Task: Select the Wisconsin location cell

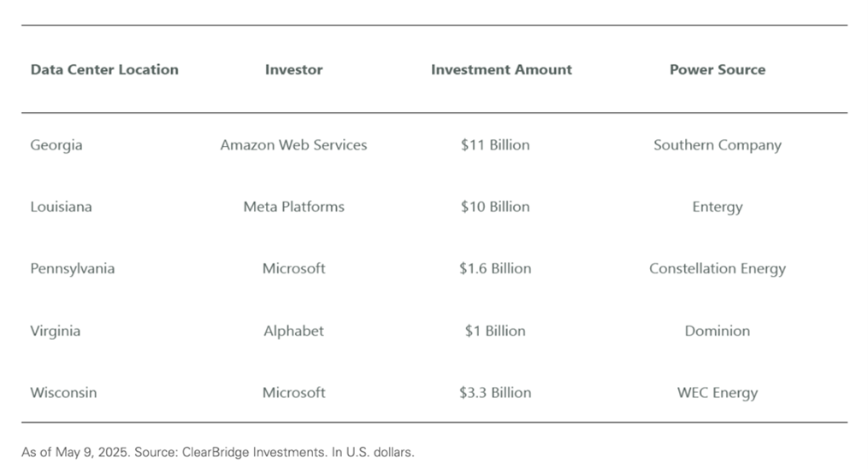Action: pos(63,393)
